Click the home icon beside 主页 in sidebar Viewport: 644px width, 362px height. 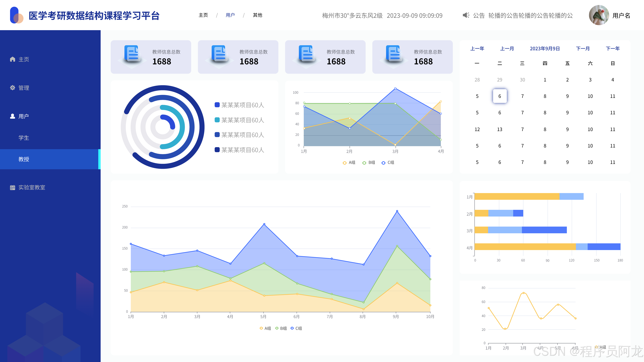coord(13,59)
